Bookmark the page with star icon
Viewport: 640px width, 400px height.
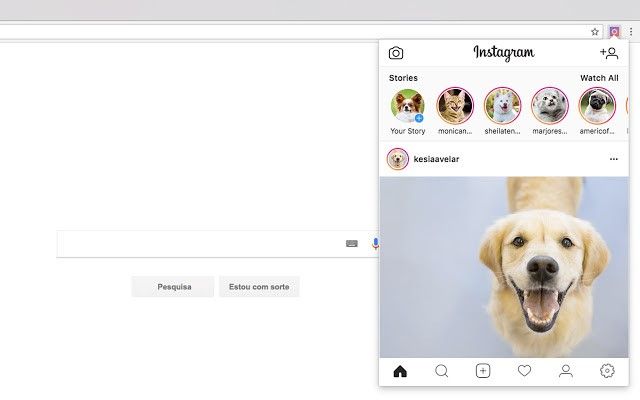pyautogui.click(x=595, y=32)
